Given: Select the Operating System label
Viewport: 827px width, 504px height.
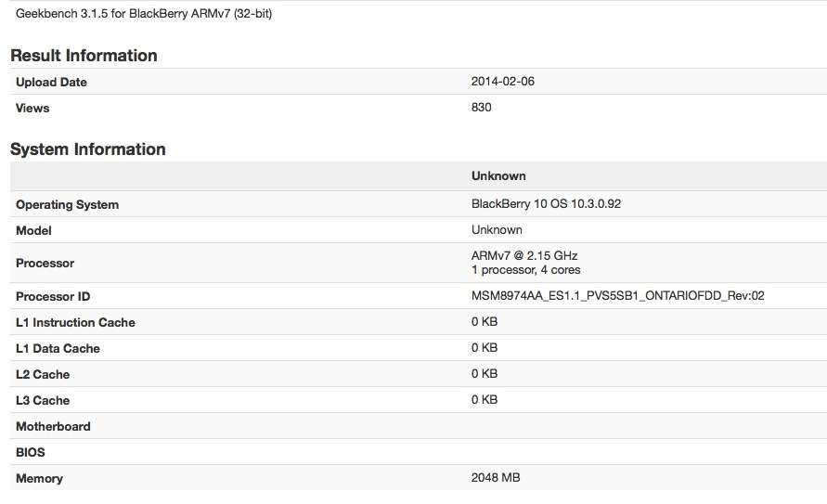Looking at the screenshot, I should coord(67,204).
